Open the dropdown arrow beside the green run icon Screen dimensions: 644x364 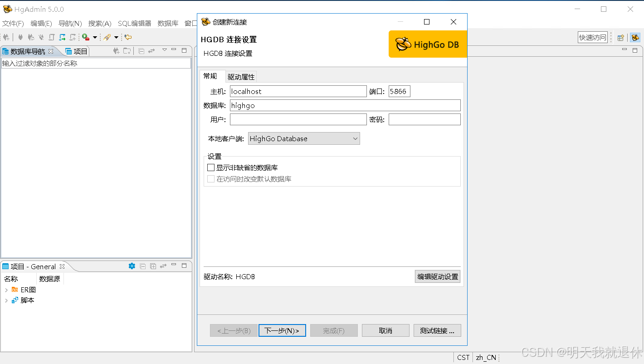pos(95,37)
